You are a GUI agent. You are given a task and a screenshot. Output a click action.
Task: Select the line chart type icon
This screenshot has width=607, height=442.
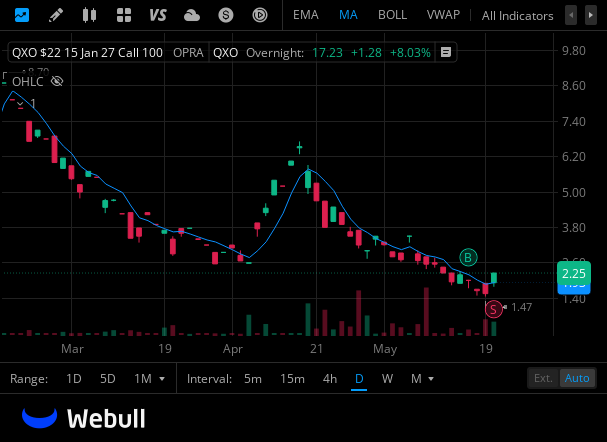pos(22,15)
